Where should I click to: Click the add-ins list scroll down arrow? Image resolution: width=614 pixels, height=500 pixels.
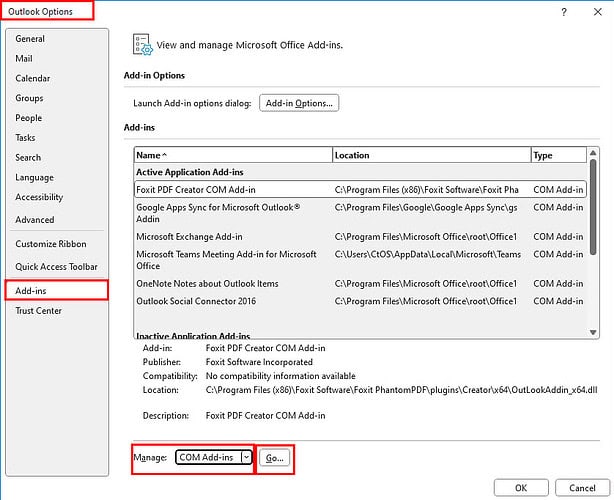(x=593, y=332)
